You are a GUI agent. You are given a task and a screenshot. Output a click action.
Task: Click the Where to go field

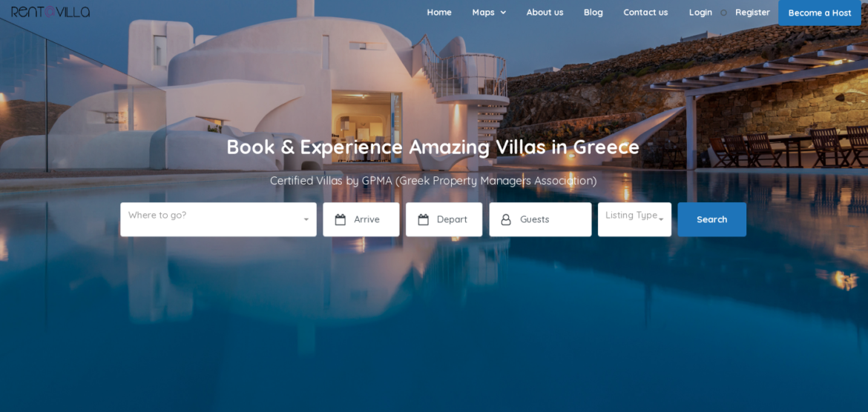(219, 219)
